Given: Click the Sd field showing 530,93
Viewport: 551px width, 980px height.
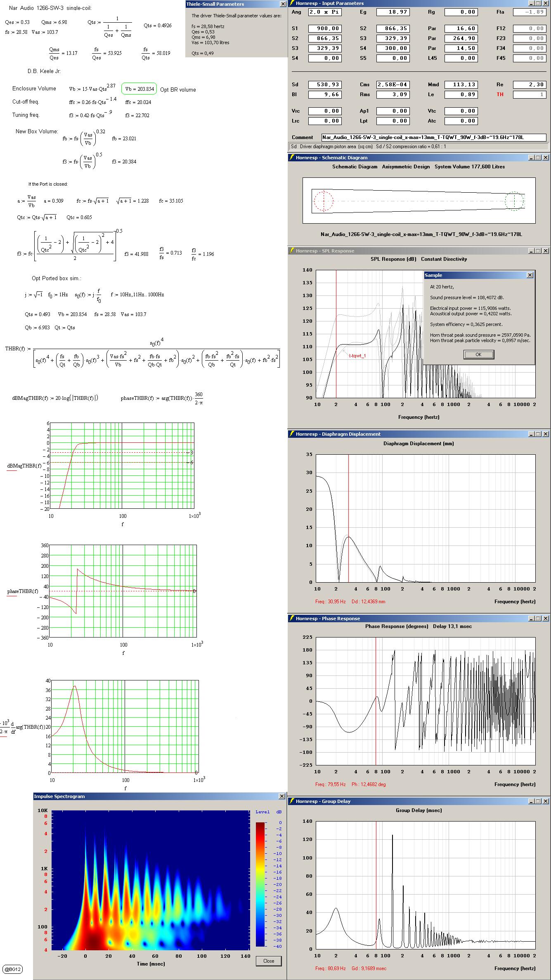Looking at the screenshot, I should click(325, 85).
